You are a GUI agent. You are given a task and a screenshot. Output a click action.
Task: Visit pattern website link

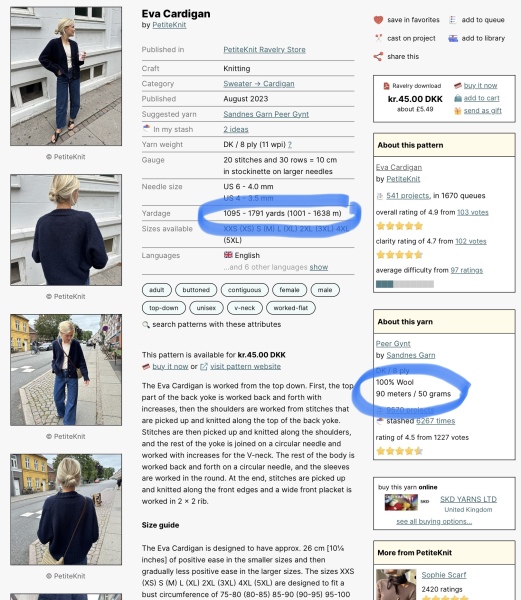245,367
